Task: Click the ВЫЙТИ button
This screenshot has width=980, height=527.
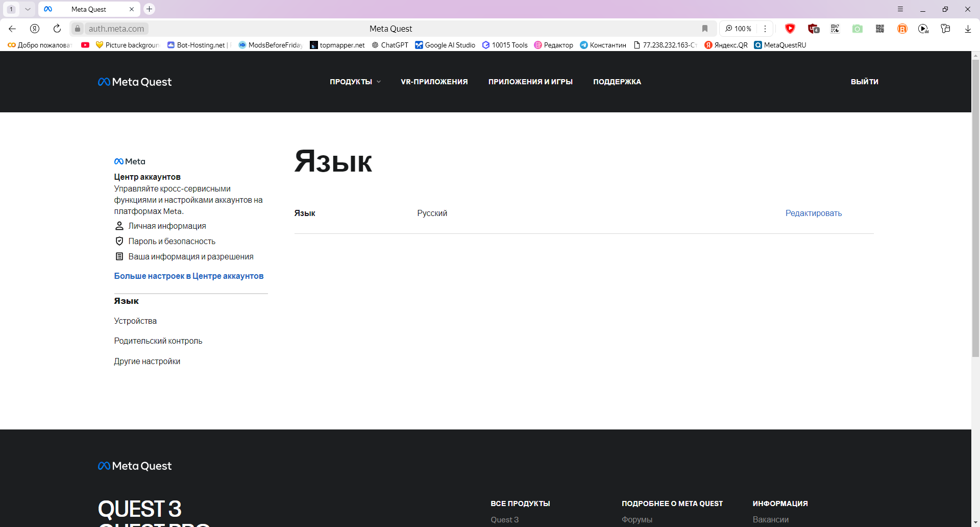Action: (864, 82)
